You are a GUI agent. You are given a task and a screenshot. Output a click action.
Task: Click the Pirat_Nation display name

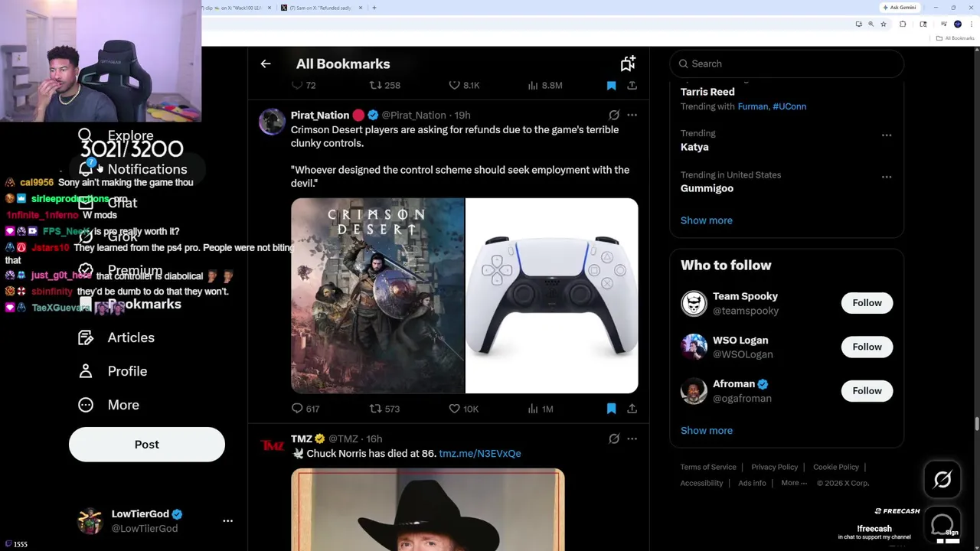pyautogui.click(x=320, y=116)
